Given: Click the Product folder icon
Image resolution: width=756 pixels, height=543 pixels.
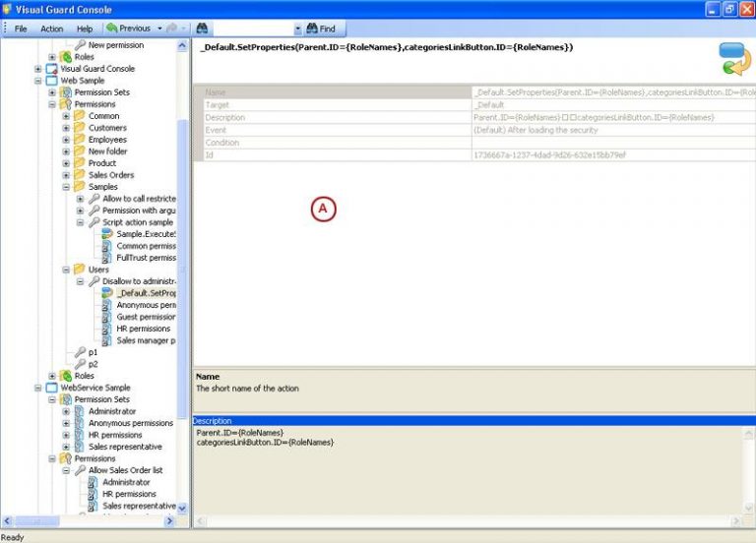Looking at the screenshot, I should 80,163.
